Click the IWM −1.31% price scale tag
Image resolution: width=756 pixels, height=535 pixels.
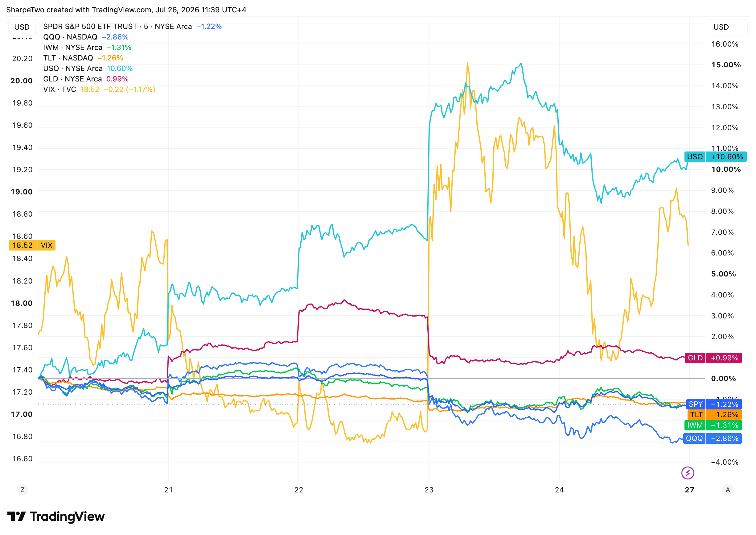coord(713,425)
